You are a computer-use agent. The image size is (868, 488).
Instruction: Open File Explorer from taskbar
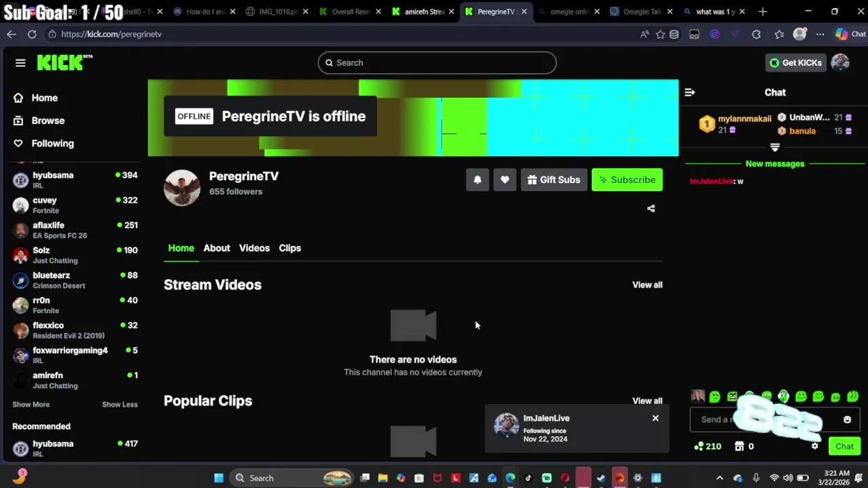(x=382, y=478)
